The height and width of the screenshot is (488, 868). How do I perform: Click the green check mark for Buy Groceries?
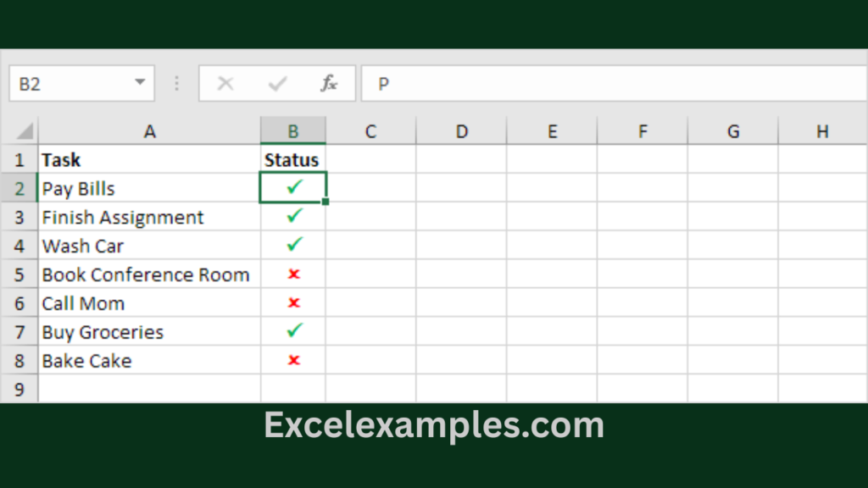pyautogui.click(x=294, y=331)
